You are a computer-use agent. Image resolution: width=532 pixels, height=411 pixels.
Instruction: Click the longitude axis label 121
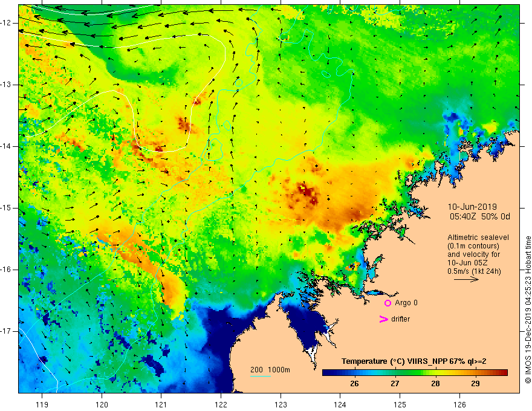click(161, 404)
